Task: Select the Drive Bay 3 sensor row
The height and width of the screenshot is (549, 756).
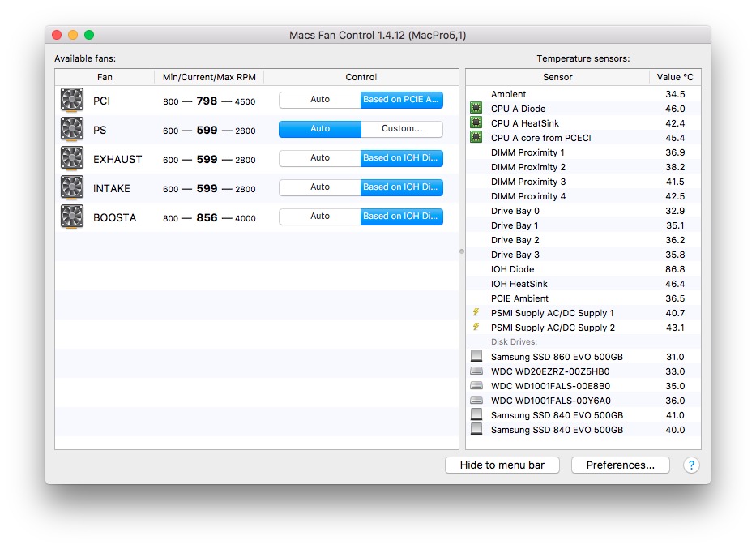Action: (x=583, y=255)
